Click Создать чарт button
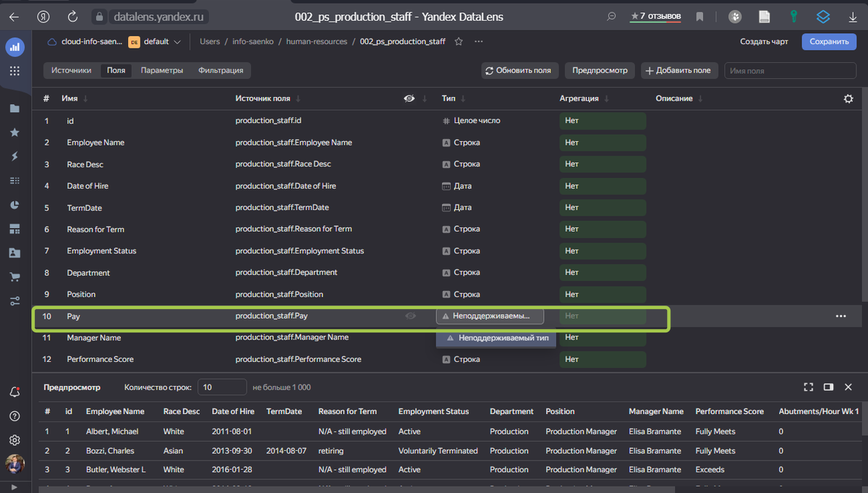The width and height of the screenshot is (868, 493). (764, 42)
